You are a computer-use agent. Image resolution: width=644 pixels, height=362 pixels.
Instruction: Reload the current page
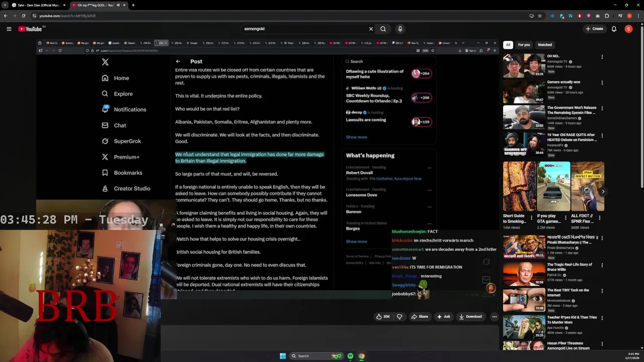coord(23,16)
